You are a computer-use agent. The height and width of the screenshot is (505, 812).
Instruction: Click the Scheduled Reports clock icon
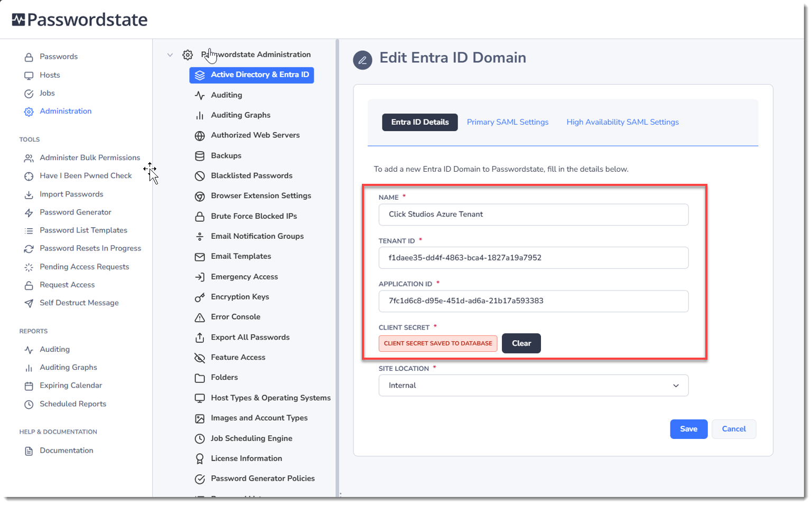pos(29,404)
